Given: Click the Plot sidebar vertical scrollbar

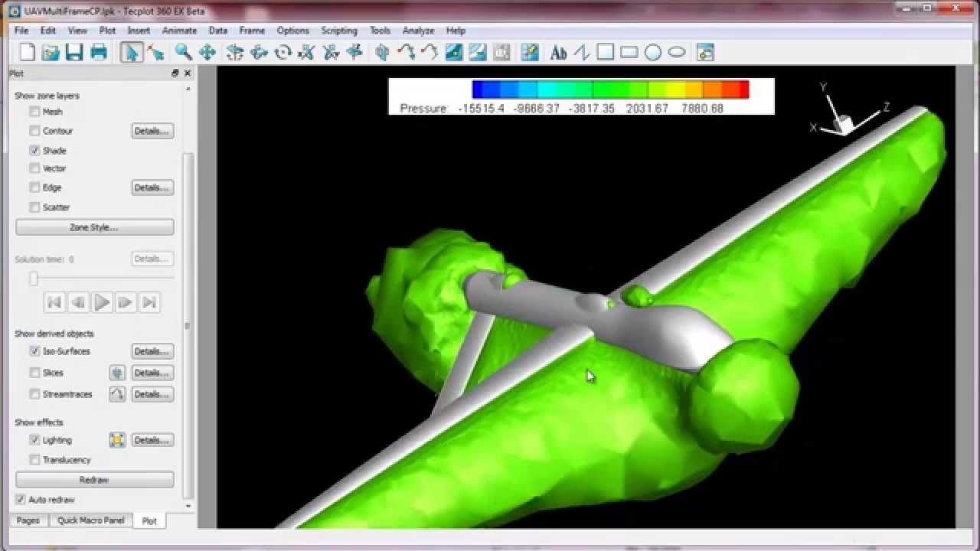Looking at the screenshot, I should click(x=188, y=325).
